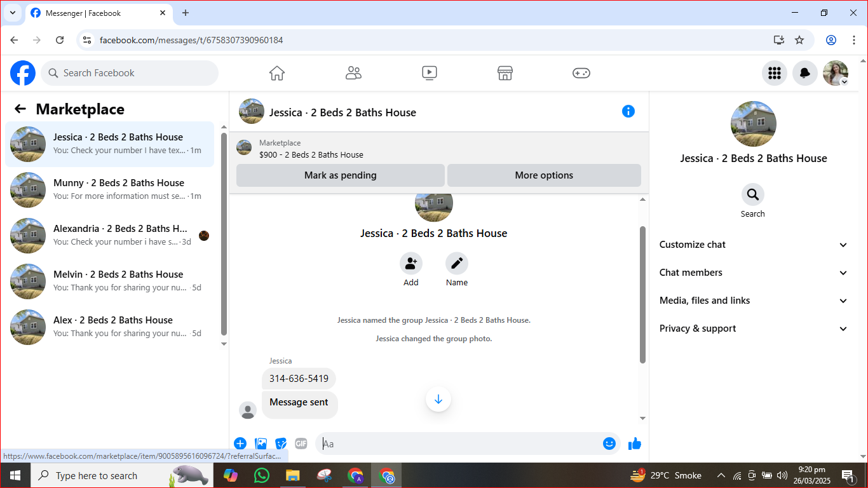The height and width of the screenshot is (488, 868).
Task: Open more actions plus icon in composer
Action: (240, 444)
